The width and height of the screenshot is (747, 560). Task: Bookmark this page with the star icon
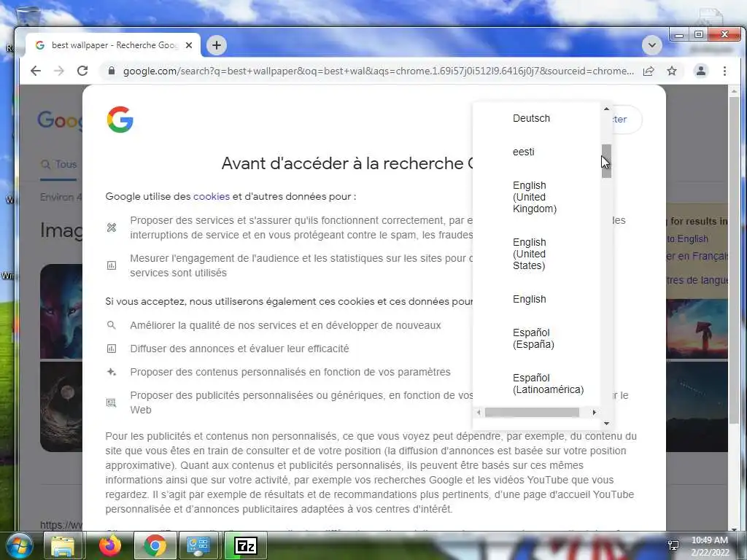(x=672, y=71)
